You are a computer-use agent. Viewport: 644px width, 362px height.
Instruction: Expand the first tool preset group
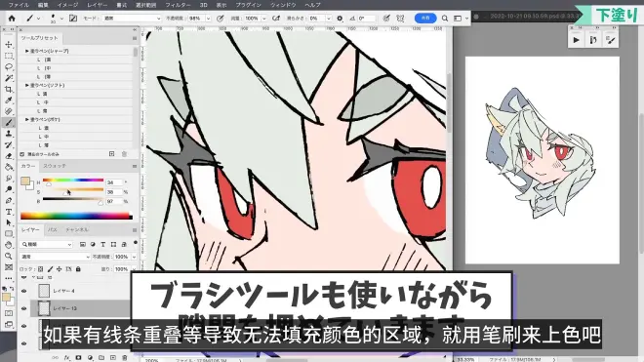pos(27,51)
